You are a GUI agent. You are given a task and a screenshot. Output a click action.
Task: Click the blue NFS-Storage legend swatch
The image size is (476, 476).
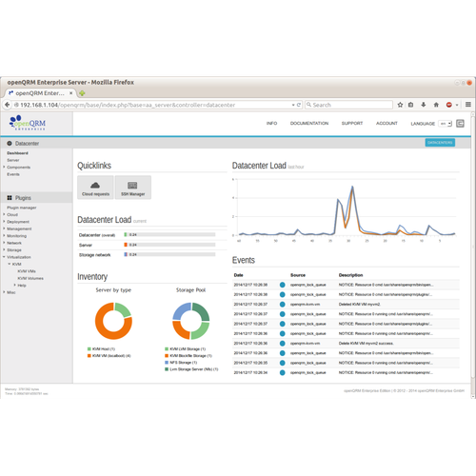pos(167,363)
